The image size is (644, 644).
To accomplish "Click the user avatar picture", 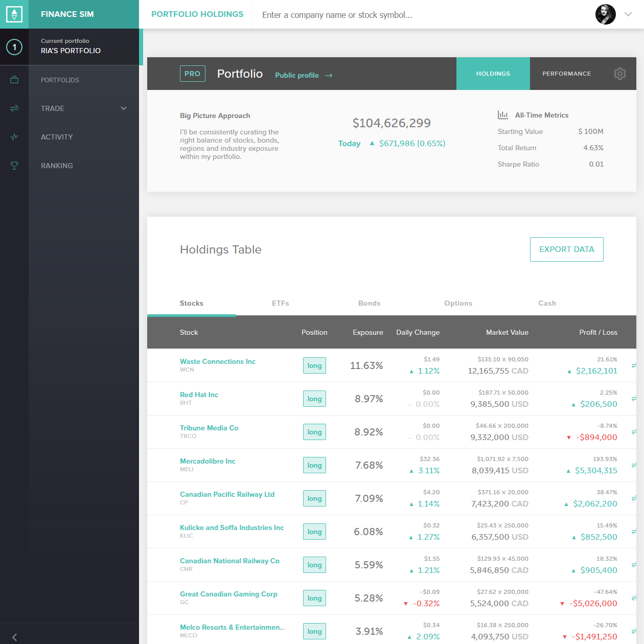I will click(606, 14).
